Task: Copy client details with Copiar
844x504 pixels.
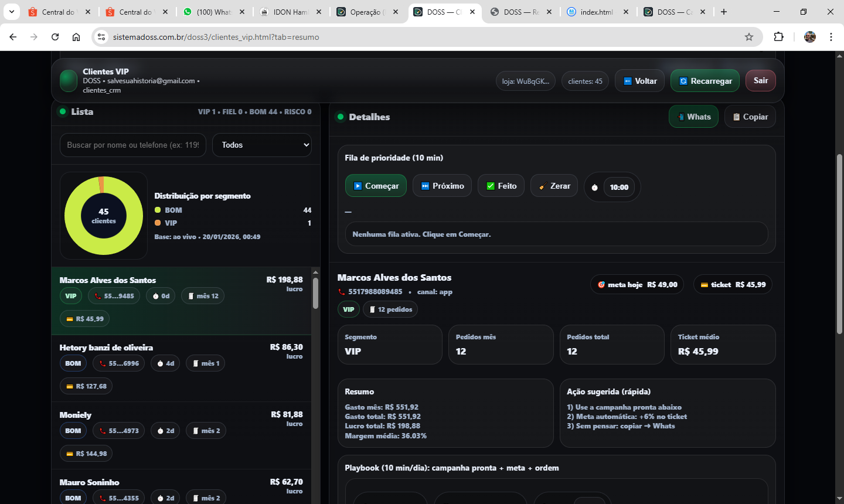Action: pyautogui.click(x=750, y=117)
